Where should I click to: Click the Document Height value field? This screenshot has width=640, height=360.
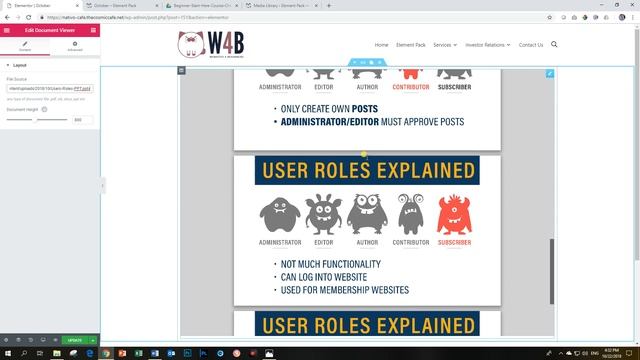82,120
